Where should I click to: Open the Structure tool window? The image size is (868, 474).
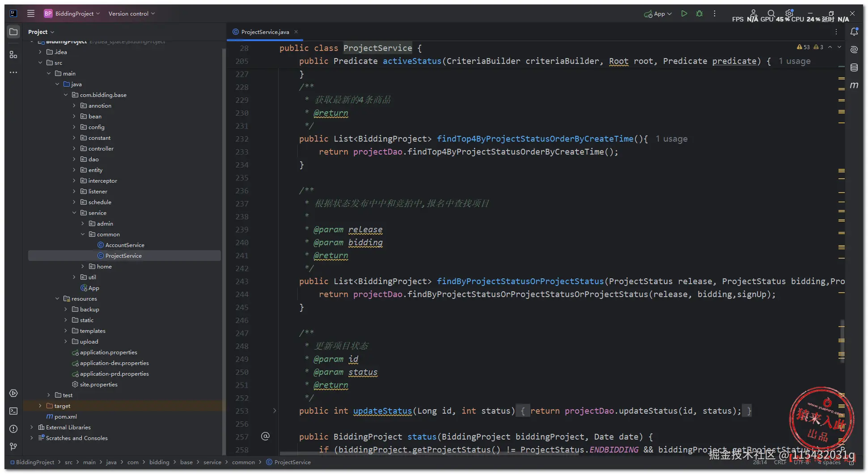pos(13,55)
